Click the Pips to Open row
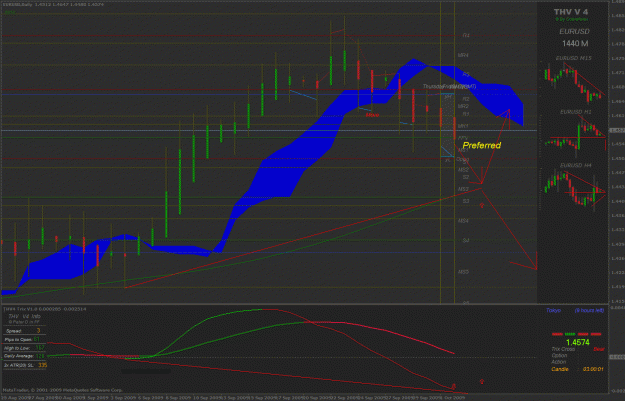 click(x=24, y=340)
